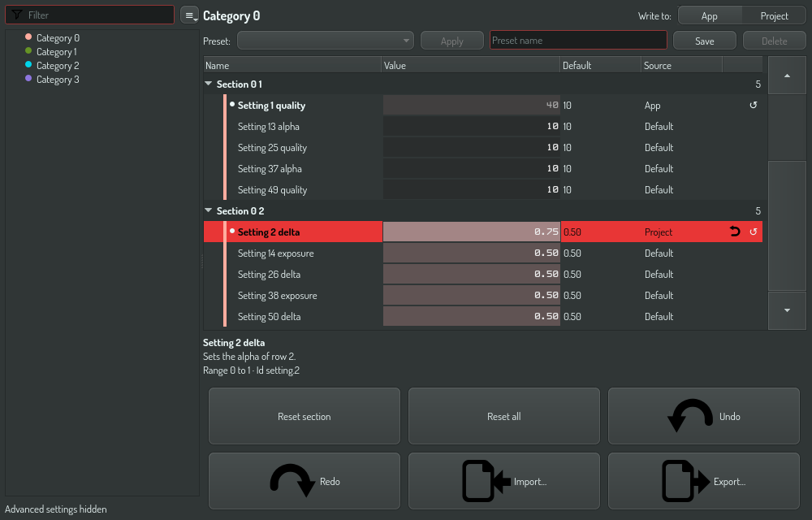Click the filter funnel icon

[x=16, y=15]
